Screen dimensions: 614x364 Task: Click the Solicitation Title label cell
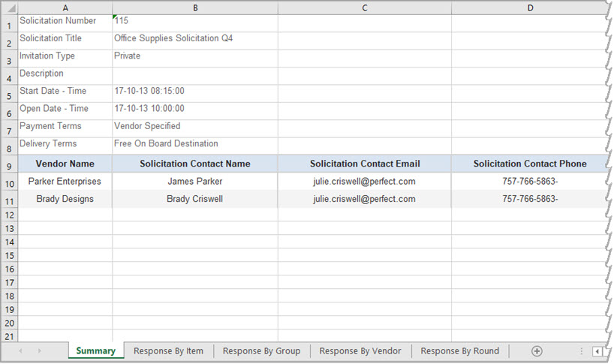pos(65,41)
